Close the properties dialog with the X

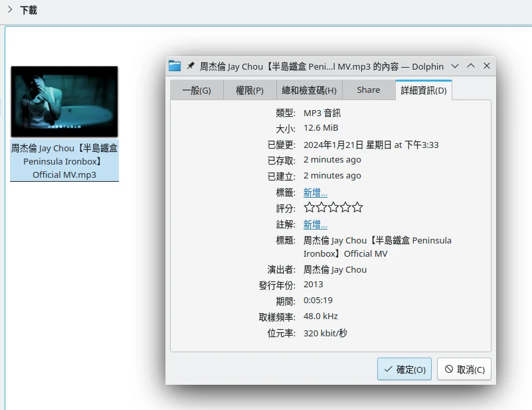click(487, 66)
